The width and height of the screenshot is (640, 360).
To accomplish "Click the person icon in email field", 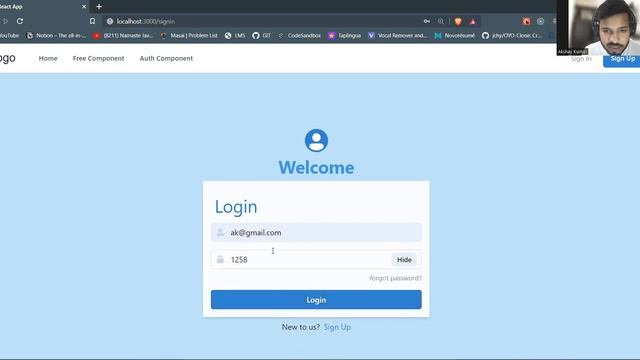I will [220, 232].
